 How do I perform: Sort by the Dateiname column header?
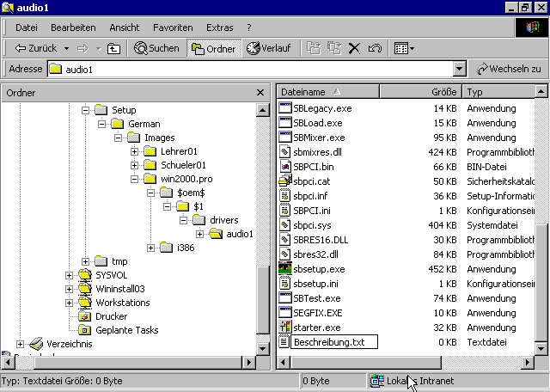pos(328,92)
